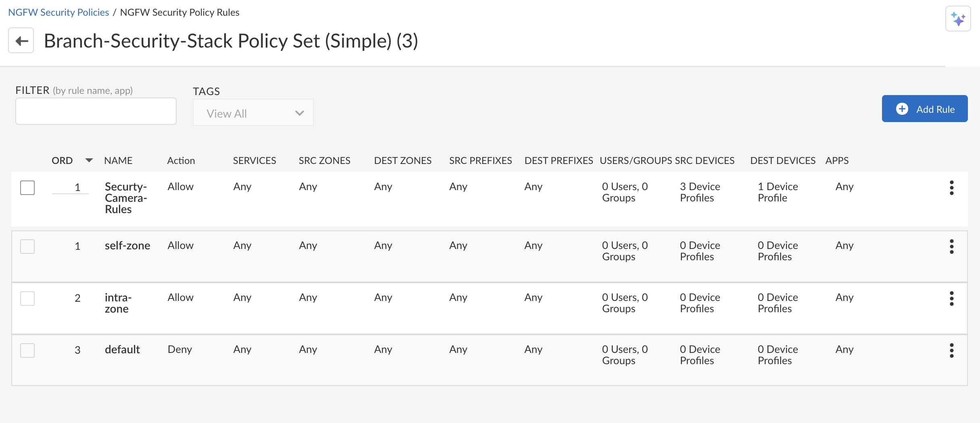Click the Action column header

point(181,161)
